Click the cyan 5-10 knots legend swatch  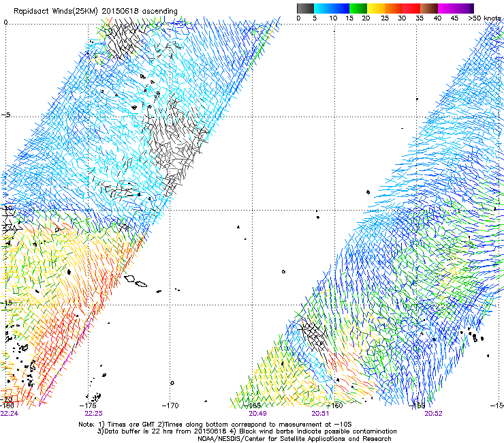pyautogui.click(x=323, y=9)
